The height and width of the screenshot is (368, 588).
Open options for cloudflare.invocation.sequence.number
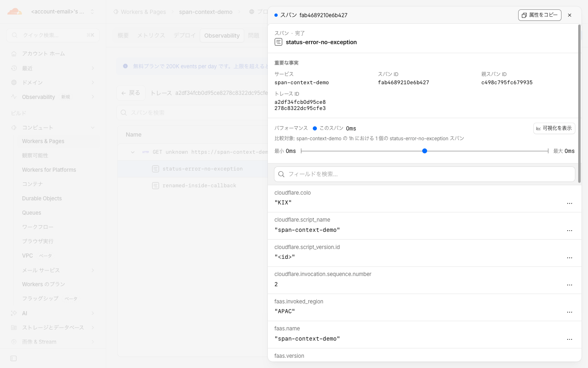coord(570,285)
